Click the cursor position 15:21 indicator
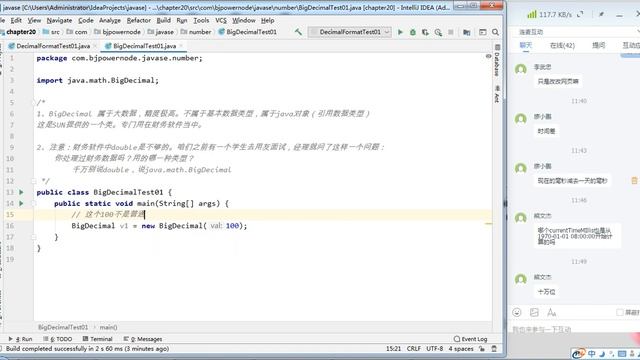 pyautogui.click(x=393, y=349)
